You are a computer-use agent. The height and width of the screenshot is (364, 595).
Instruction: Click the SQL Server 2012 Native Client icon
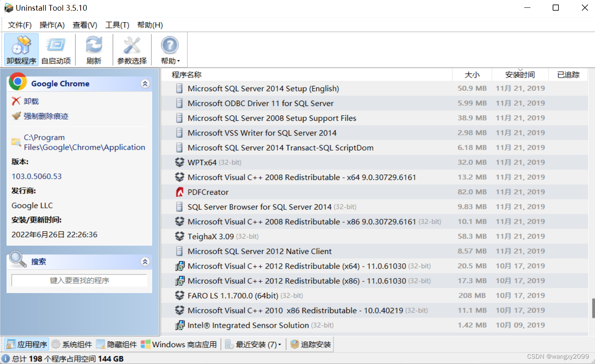[x=179, y=251]
